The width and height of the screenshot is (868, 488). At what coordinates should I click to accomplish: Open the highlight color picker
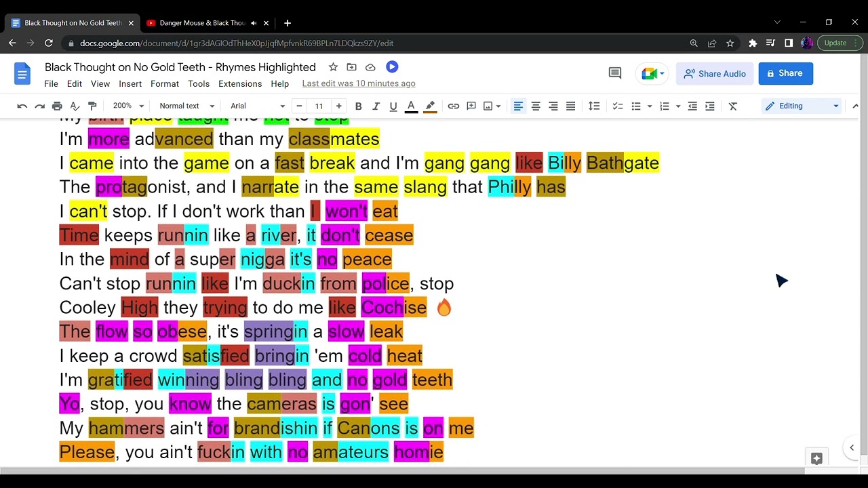430,106
